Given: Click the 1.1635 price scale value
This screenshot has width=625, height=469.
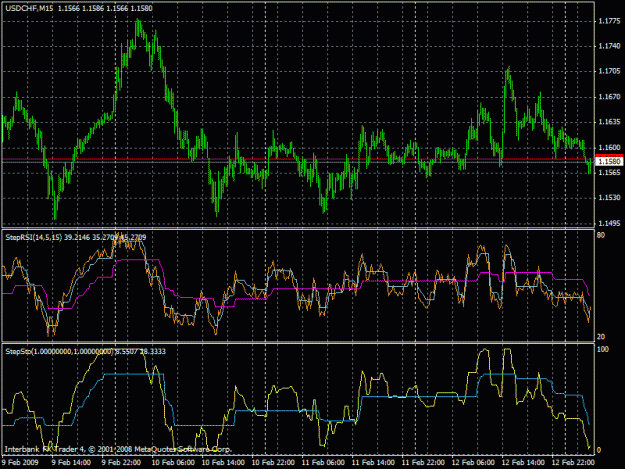Looking at the screenshot, I should (609, 122).
